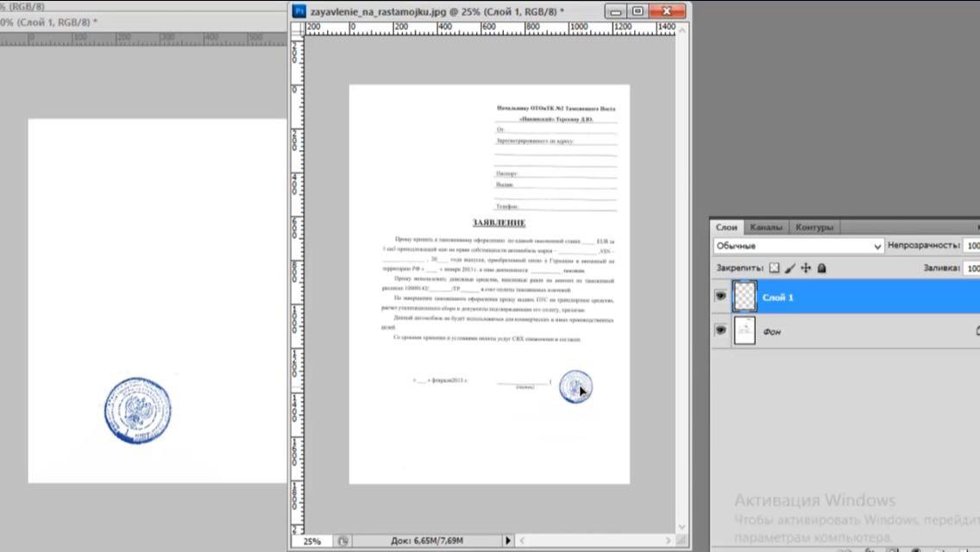Click the ЗАЯВЛЕНИЕ heading in the document

pyautogui.click(x=499, y=223)
